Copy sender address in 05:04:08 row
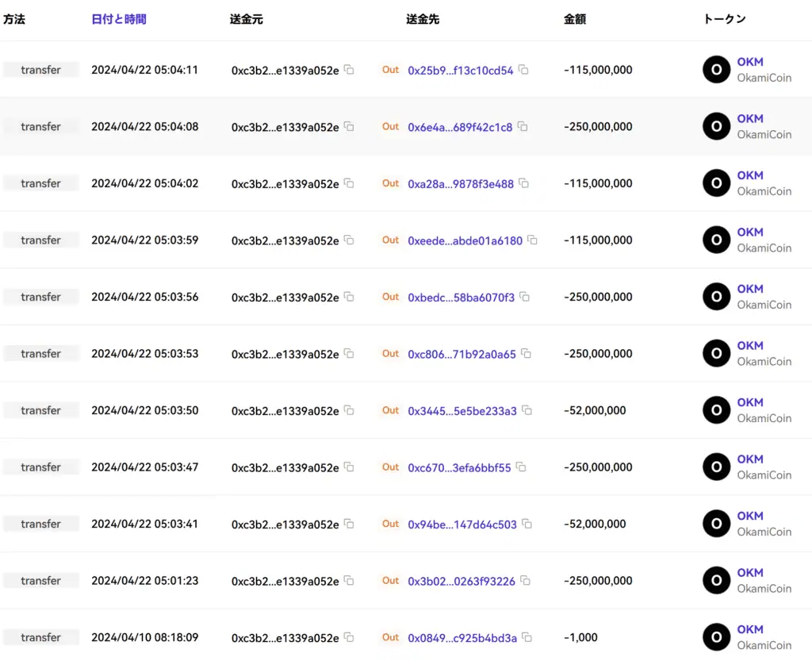This screenshot has height=661, width=812. [x=349, y=126]
